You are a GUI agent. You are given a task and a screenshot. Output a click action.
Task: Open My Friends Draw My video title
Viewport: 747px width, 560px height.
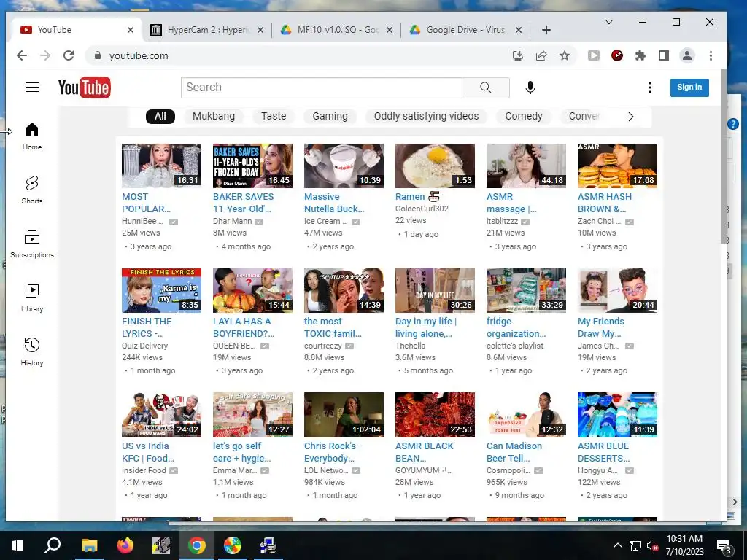click(601, 327)
